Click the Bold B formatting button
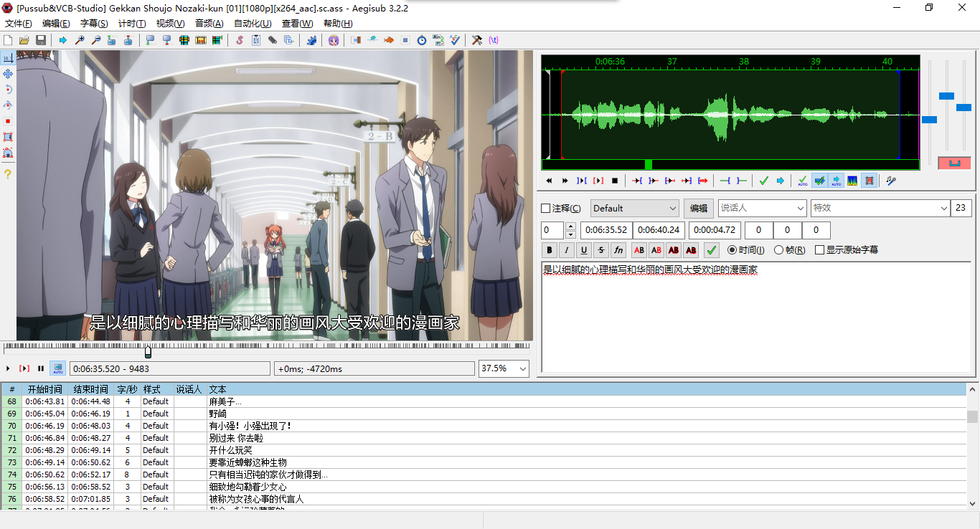The height and width of the screenshot is (529, 980). [x=550, y=250]
